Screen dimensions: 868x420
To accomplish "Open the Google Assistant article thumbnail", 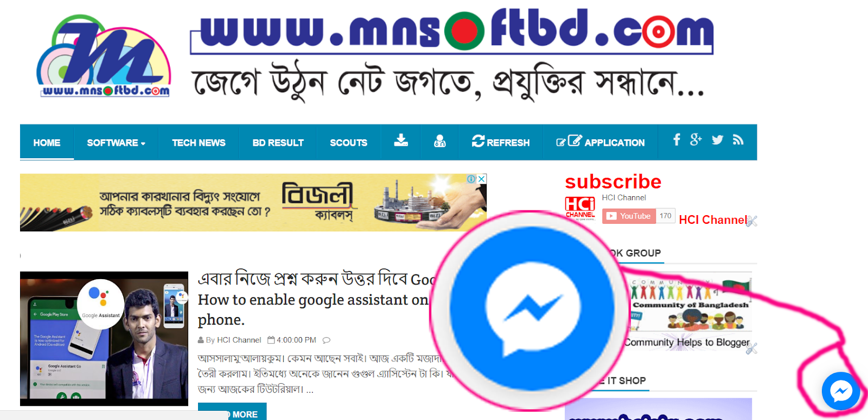I will click(104, 339).
